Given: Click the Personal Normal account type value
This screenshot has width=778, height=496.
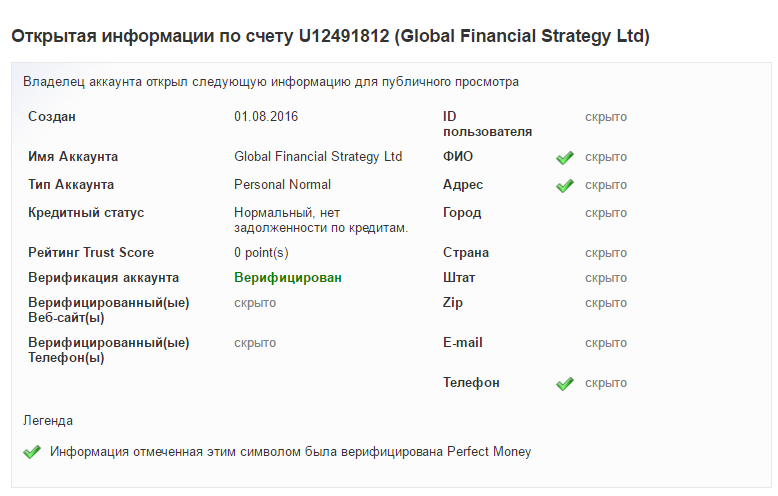Looking at the screenshot, I should coord(282,185).
